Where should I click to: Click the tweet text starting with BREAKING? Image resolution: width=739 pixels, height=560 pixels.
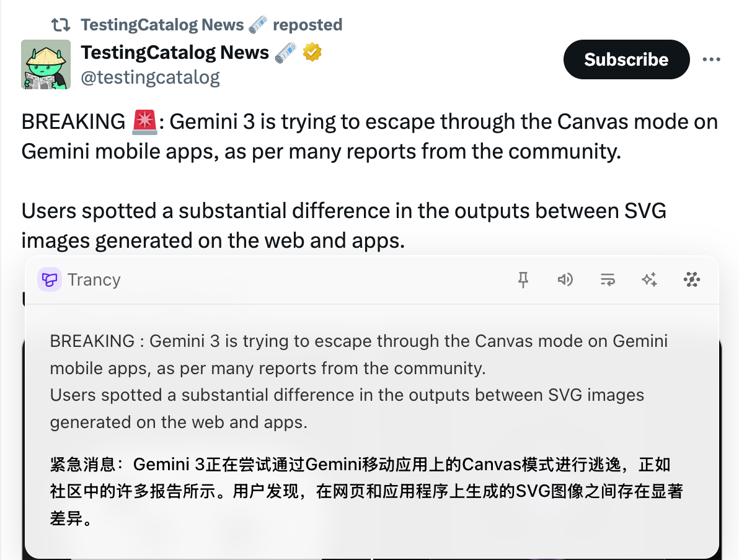tap(369, 136)
